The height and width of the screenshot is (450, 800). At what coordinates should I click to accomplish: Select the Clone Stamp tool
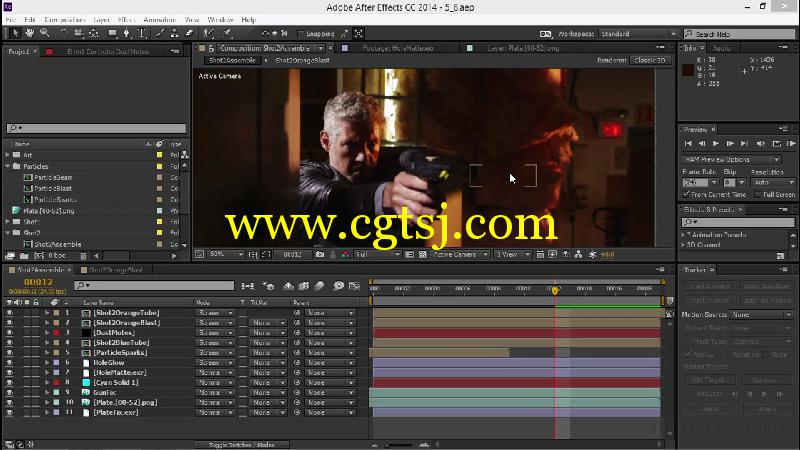coord(174,33)
